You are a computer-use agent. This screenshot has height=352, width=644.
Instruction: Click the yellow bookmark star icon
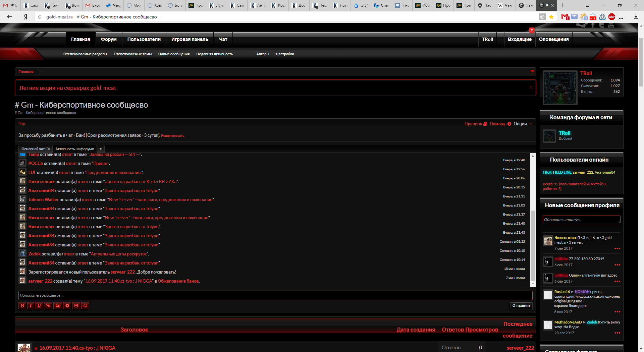click(x=551, y=17)
